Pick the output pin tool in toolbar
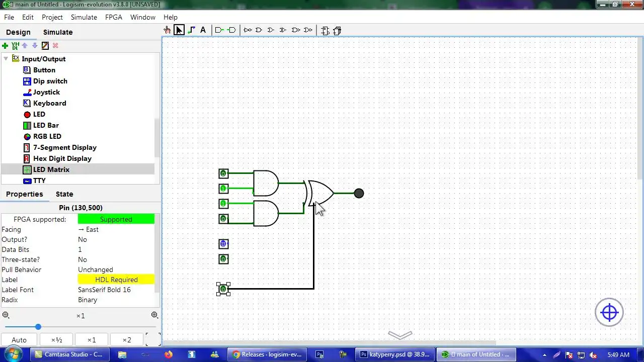The width and height of the screenshot is (644, 362). tap(231, 30)
